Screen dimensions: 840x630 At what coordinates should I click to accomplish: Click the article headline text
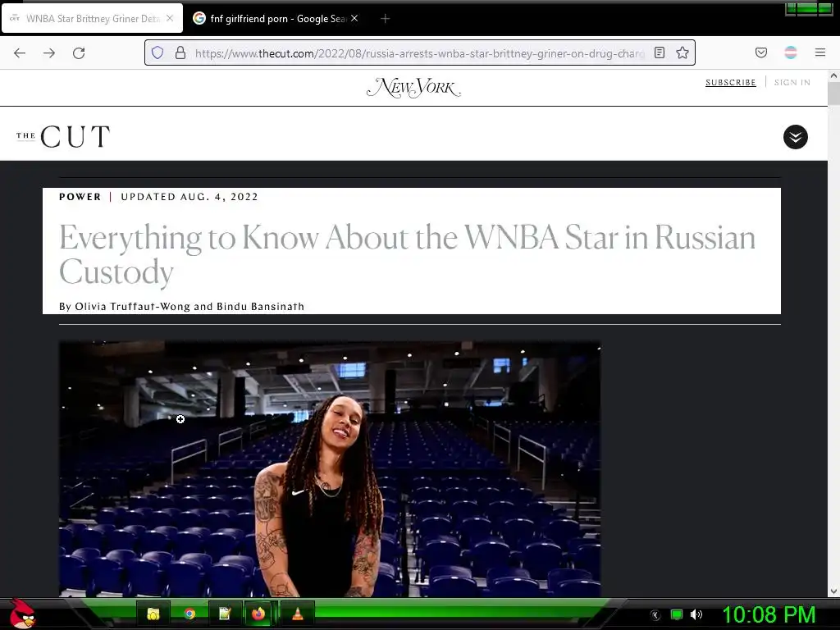click(x=407, y=254)
